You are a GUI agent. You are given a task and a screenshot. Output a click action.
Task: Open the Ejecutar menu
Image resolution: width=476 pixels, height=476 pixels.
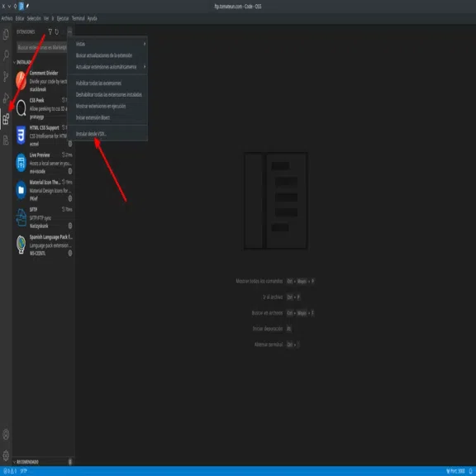[63, 18]
